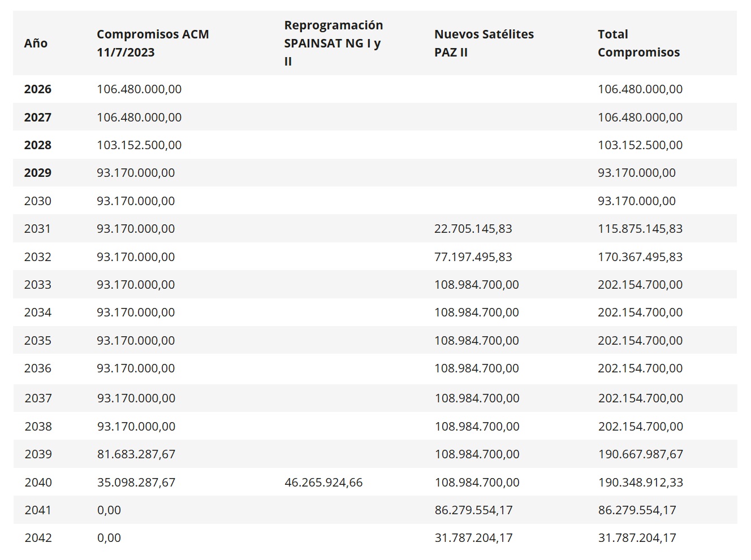Viewport: 751px width, 560px height.
Task: Click the 2031 year row label
Action: tap(37, 229)
